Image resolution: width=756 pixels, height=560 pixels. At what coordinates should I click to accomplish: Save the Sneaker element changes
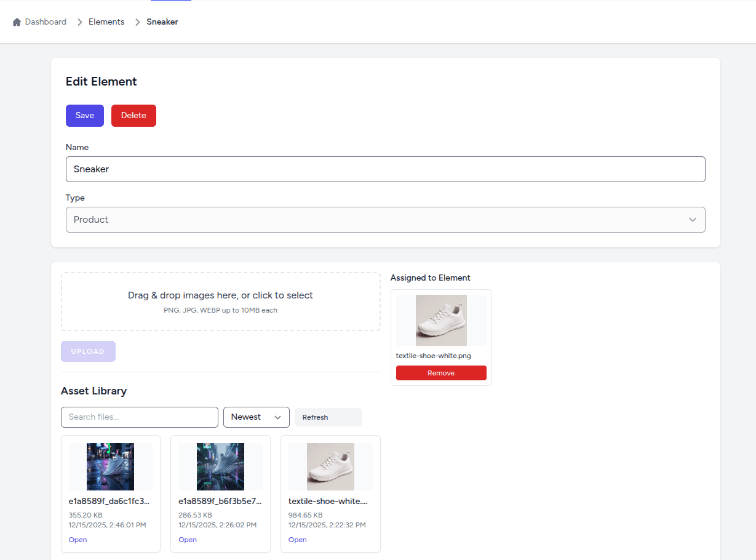coord(84,115)
